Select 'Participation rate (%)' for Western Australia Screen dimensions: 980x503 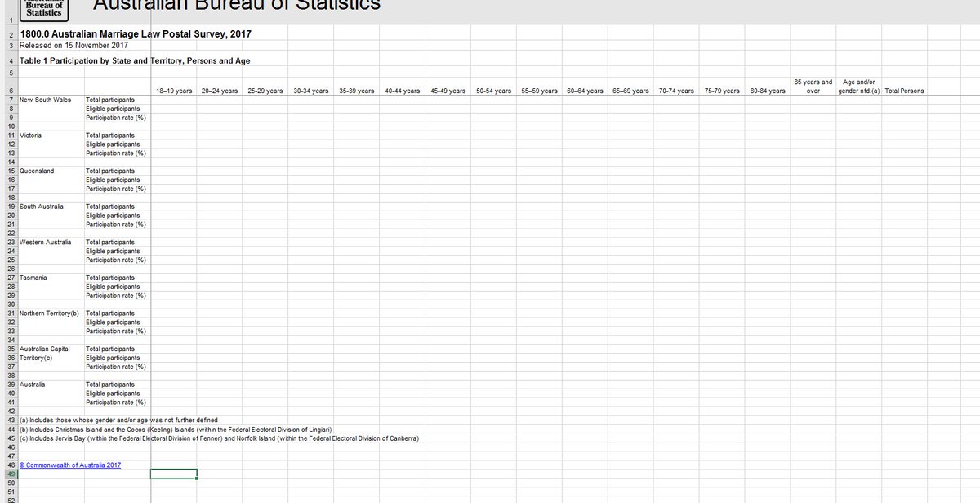click(116, 260)
